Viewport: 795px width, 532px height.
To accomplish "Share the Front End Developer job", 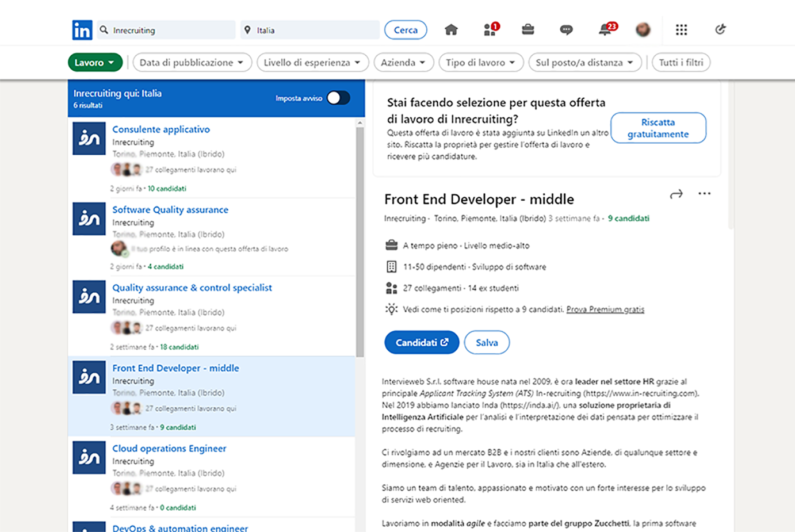I will [676, 194].
